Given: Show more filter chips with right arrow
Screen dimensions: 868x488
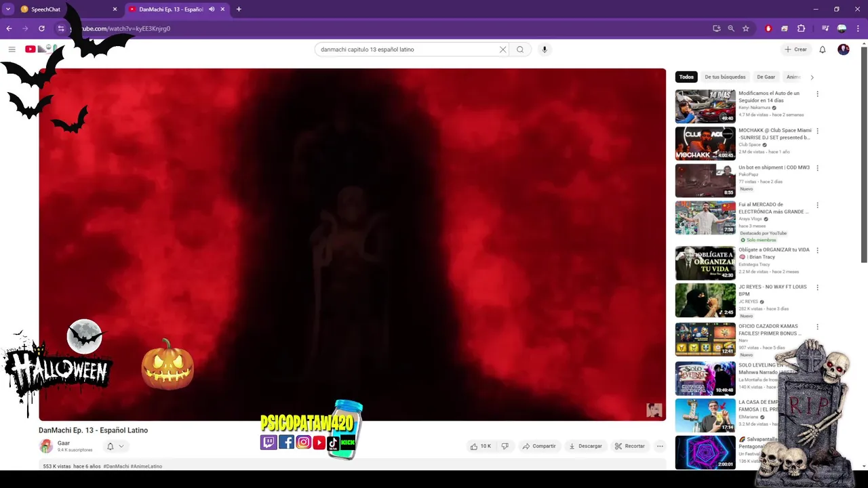Looking at the screenshot, I should point(812,77).
